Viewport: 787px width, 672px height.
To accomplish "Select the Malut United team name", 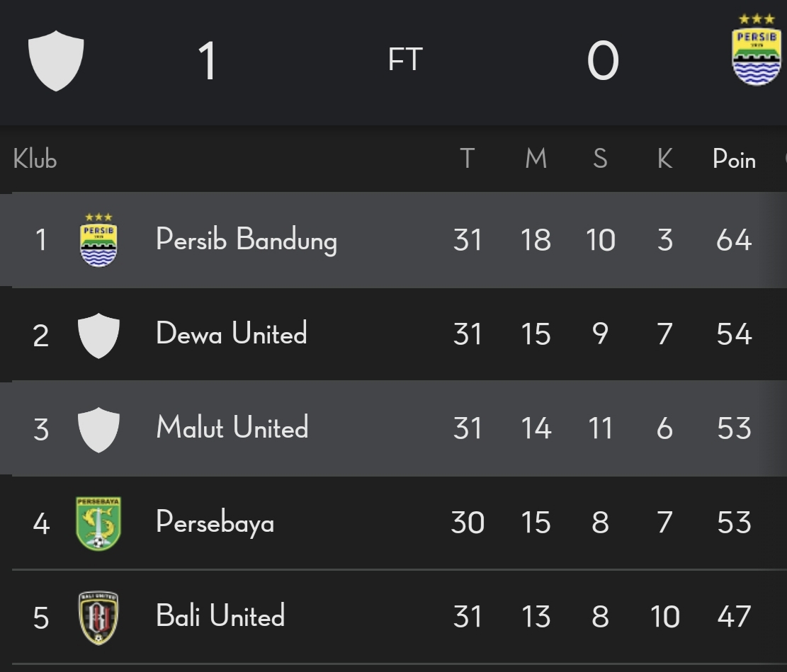I will pyautogui.click(x=232, y=427).
